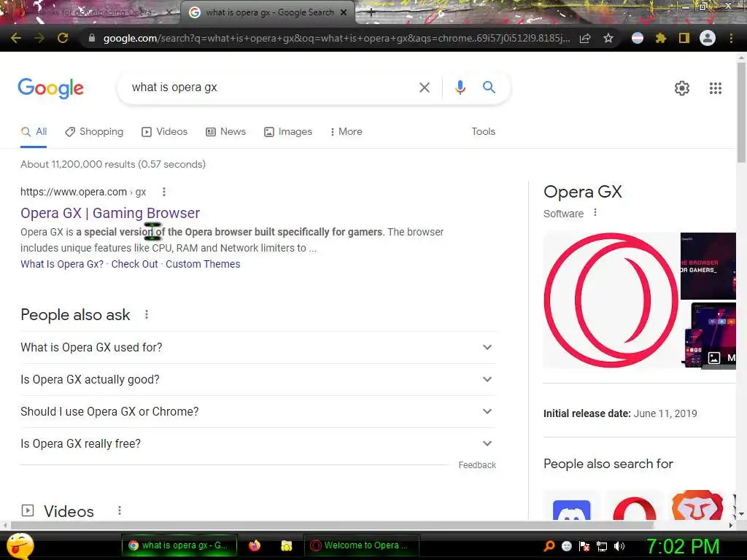This screenshot has width=747, height=560.
Task: Open options dots beside opera.com result URL
Action: click(x=164, y=192)
